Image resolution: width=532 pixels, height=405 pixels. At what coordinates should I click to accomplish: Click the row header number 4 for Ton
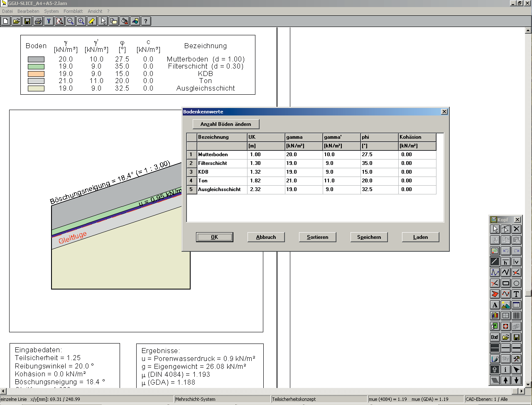(x=191, y=181)
